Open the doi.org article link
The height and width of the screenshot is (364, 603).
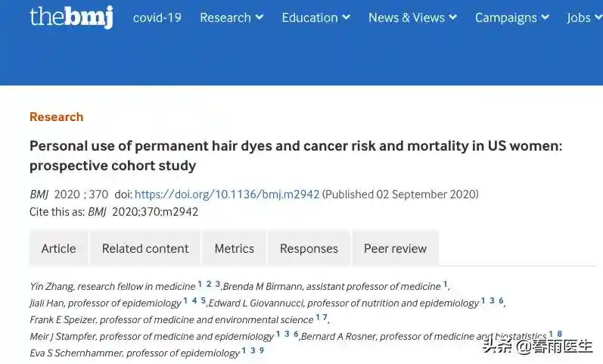tap(227, 194)
